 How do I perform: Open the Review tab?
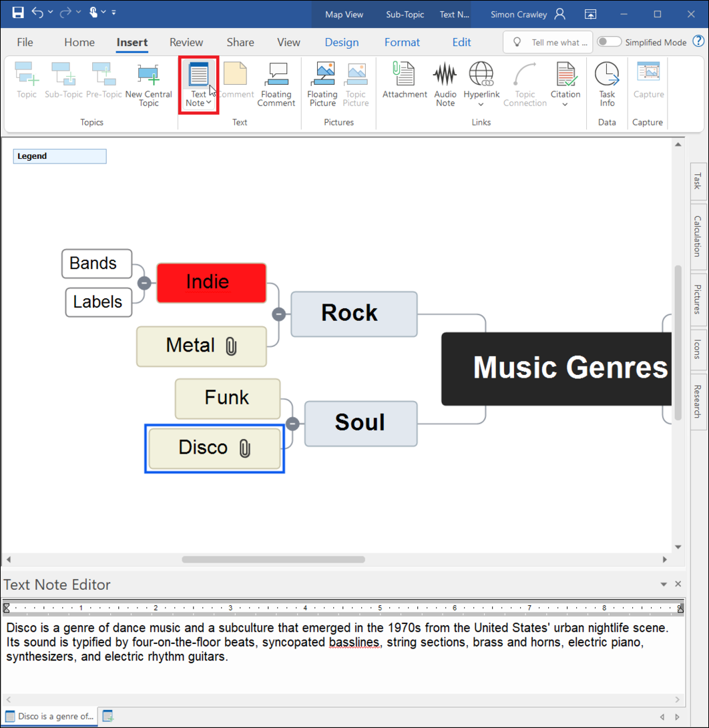pyautogui.click(x=186, y=41)
